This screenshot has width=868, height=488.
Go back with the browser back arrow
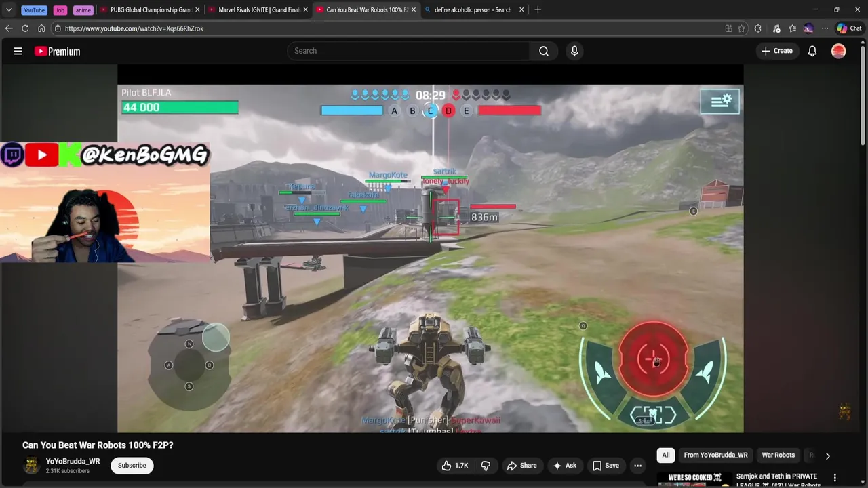8,28
